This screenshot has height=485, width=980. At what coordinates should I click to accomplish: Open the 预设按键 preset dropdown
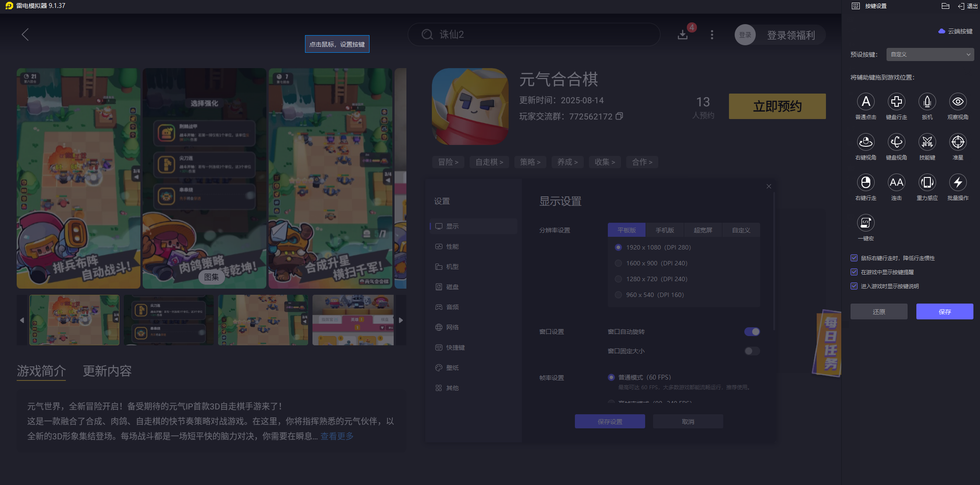point(930,54)
